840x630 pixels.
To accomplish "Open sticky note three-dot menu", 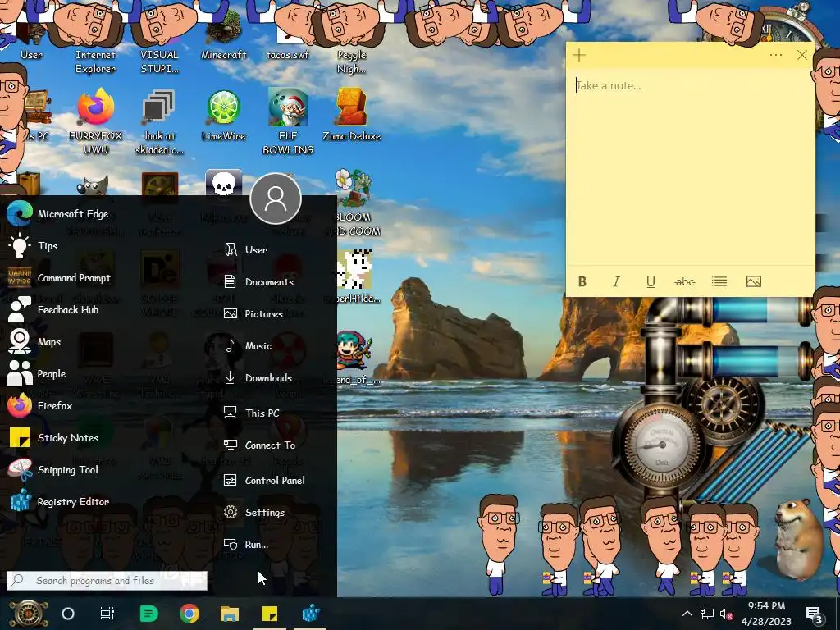I will click(x=776, y=55).
